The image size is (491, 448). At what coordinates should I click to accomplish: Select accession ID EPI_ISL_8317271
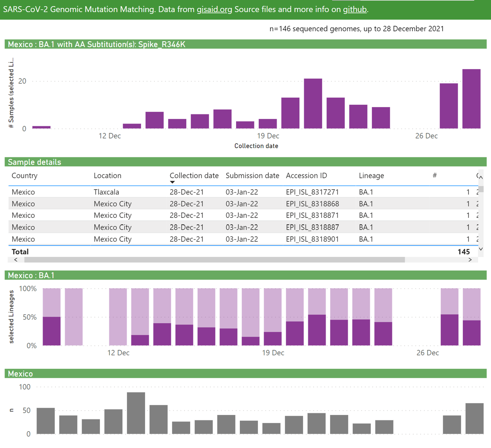pyautogui.click(x=312, y=192)
